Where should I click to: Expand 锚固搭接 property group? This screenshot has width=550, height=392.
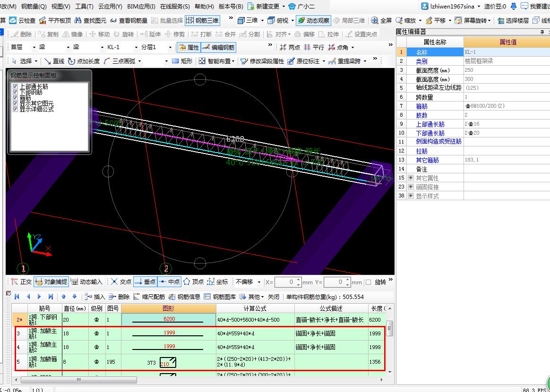(x=411, y=187)
